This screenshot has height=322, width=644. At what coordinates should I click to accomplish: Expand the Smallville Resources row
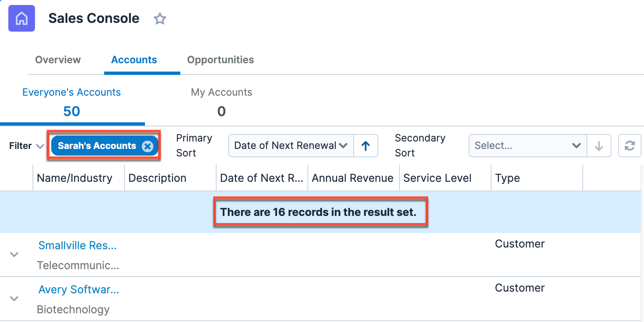coord(14,255)
